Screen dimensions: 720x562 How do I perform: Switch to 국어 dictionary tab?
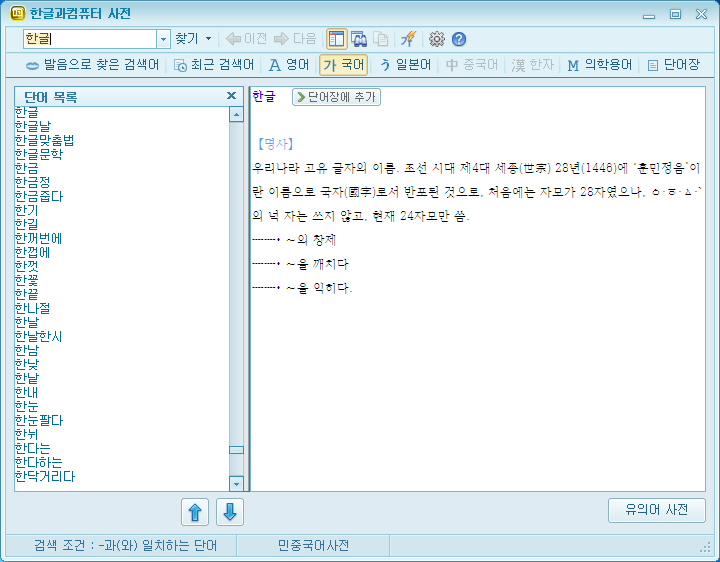point(343,65)
